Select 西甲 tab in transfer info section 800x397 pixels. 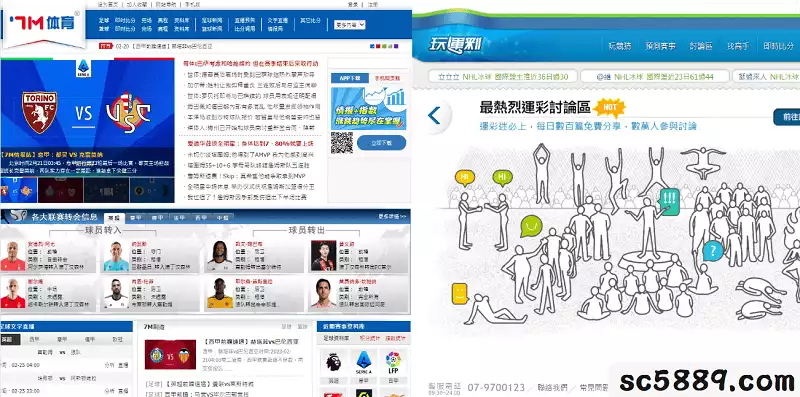[201, 217]
